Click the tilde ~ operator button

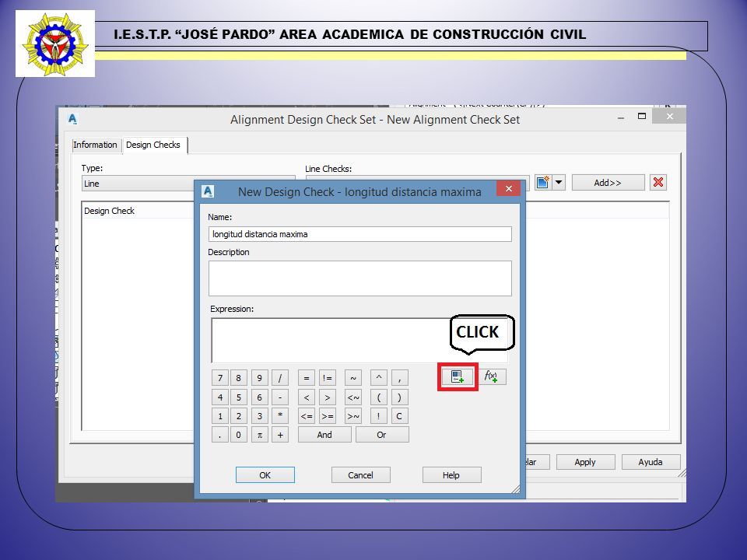(x=353, y=378)
